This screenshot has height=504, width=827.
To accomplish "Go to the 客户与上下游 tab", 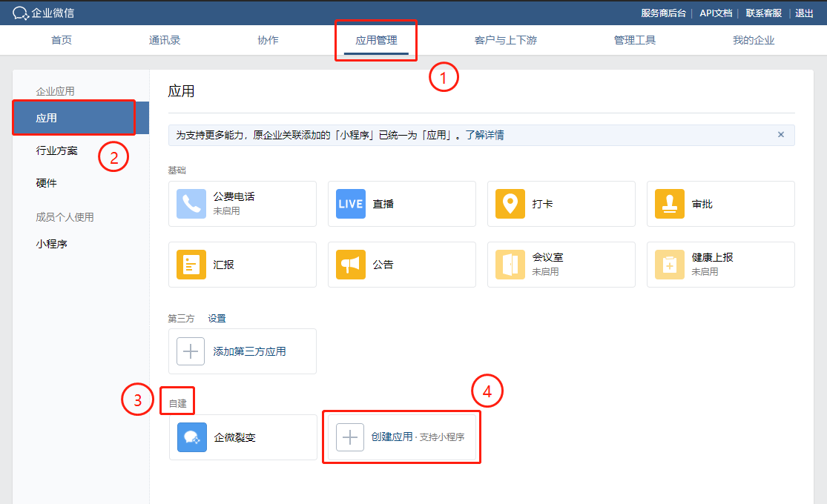I will pyautogui.click(x=506, y=40).
